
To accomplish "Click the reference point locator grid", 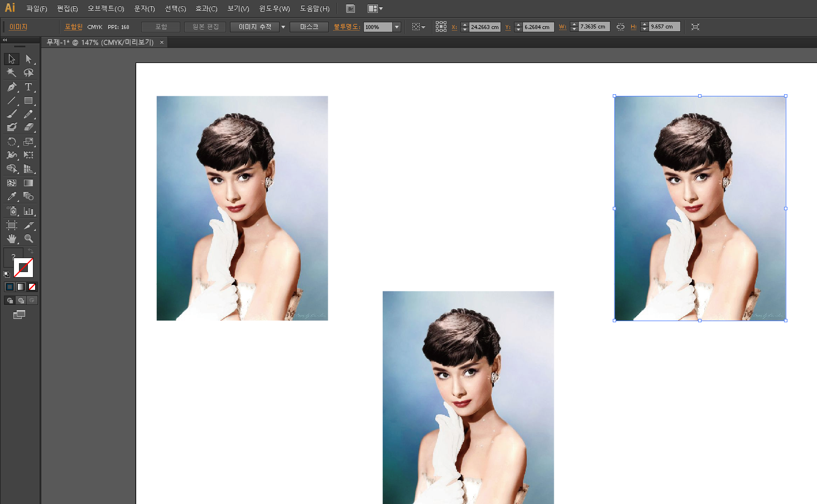I will pos(441,27).
